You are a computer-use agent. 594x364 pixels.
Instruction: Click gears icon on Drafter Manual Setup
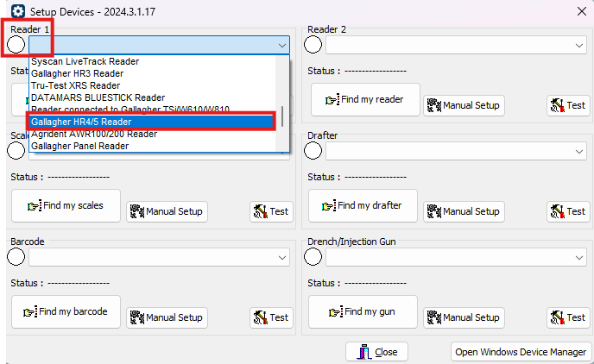pos(434,211)
